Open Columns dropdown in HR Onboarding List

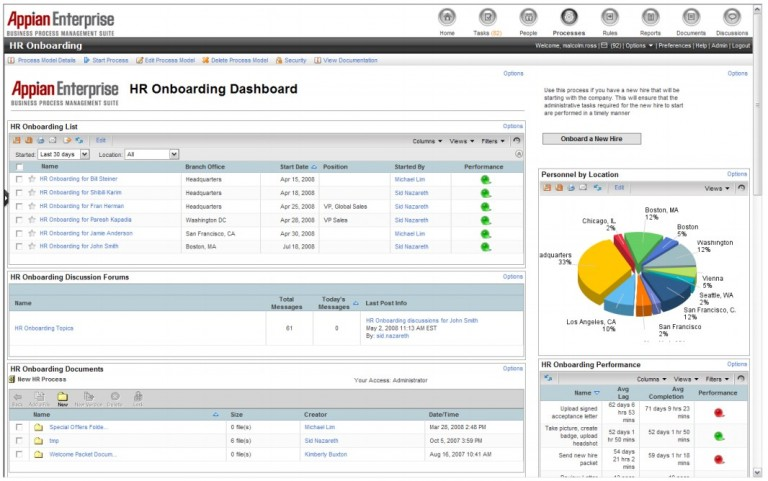tap(427, 141)
